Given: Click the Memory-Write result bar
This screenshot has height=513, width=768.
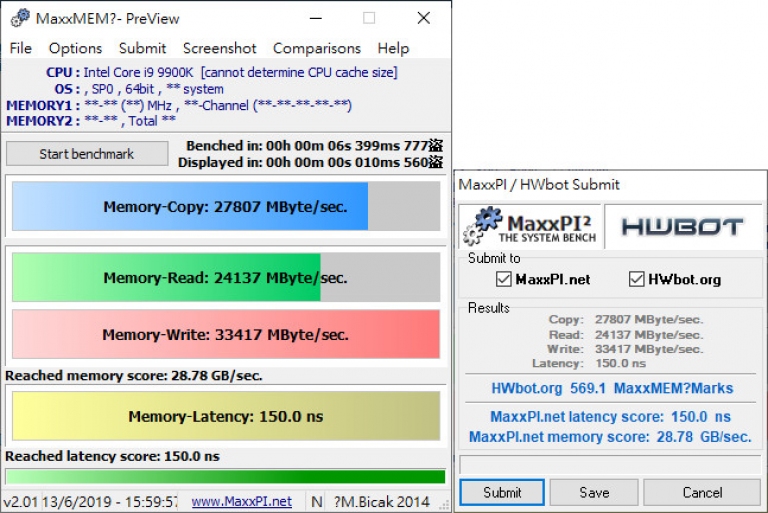Looking at the screenshot, I should 226,334.
